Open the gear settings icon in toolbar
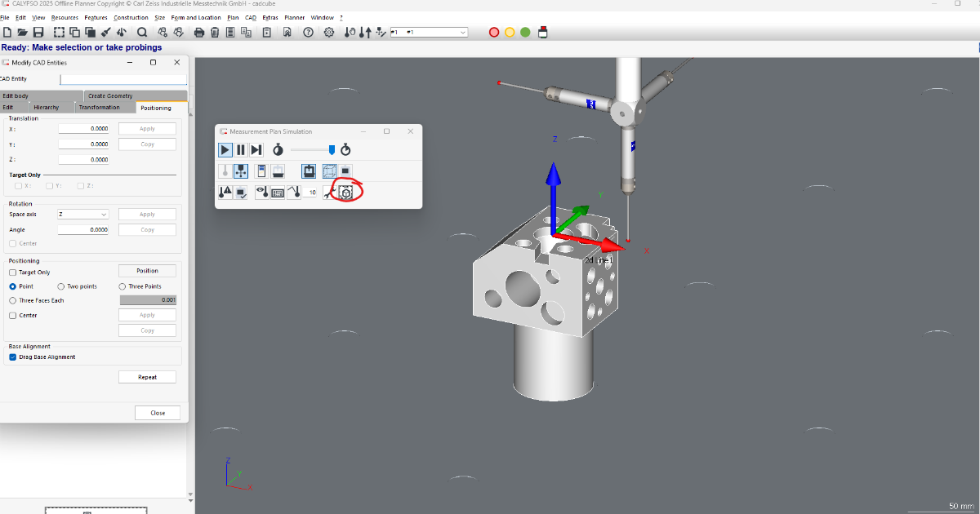The height and width of the screenshot is (514, 980). click(x=329, y=33)
